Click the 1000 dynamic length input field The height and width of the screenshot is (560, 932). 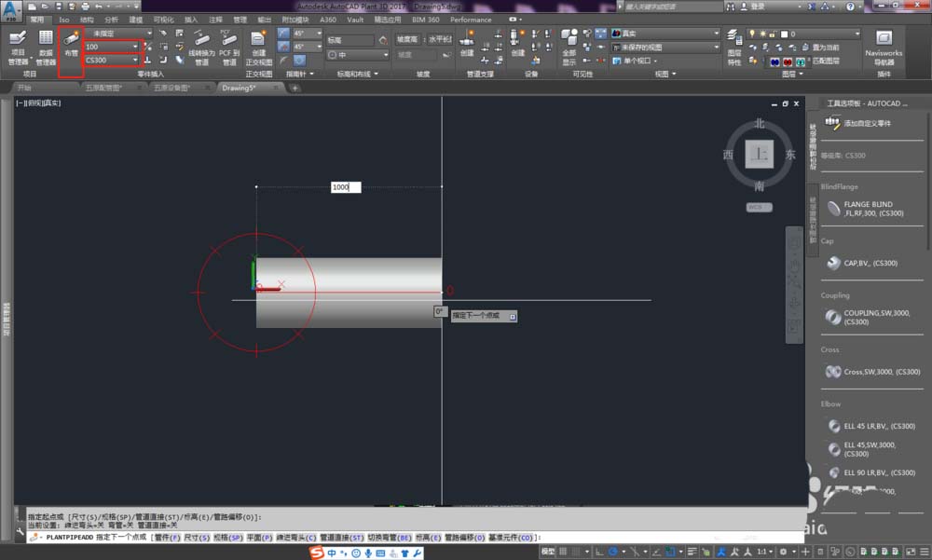point(346,186)
